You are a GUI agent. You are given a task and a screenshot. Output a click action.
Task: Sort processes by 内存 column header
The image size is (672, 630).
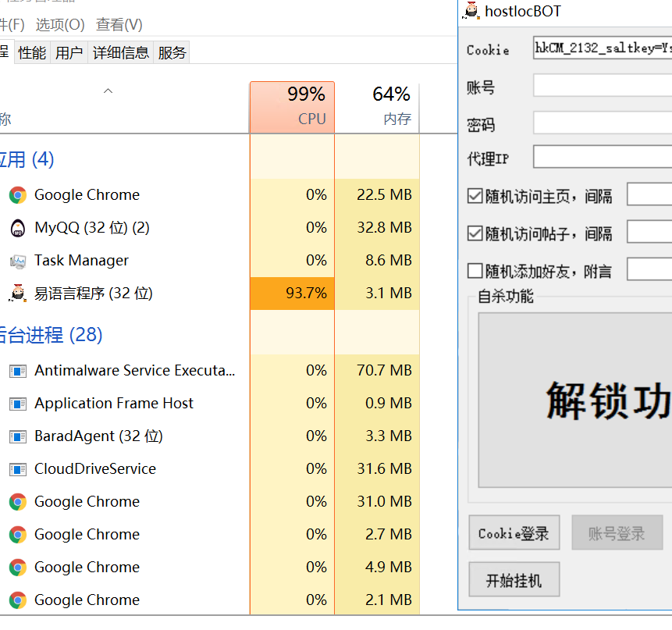coord(377,107)
